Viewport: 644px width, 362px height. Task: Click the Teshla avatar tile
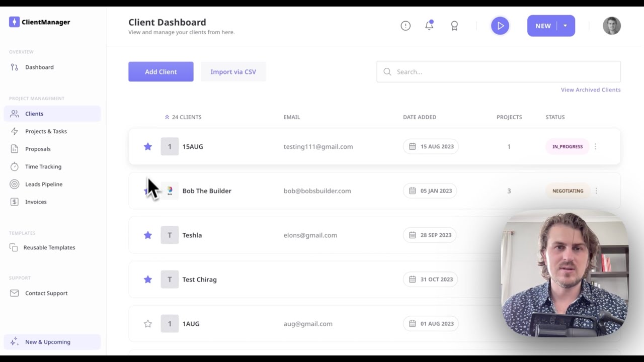(x=170, y=235)
